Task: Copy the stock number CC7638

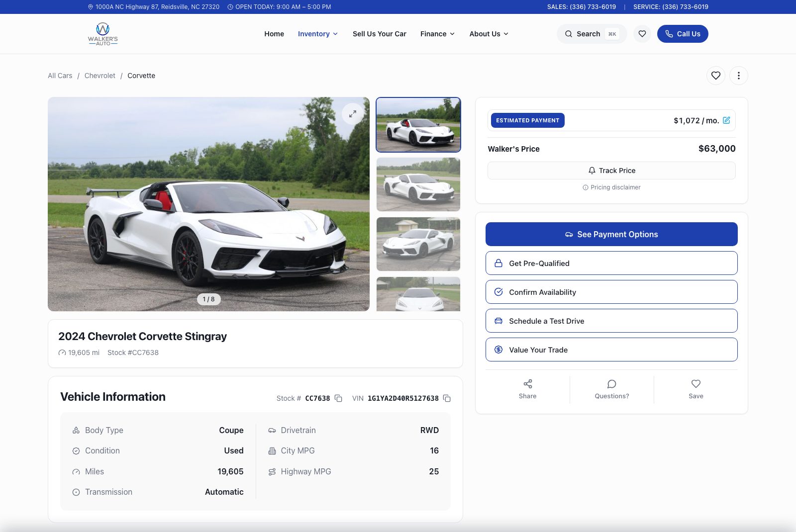Action: [x=338, y=398]
